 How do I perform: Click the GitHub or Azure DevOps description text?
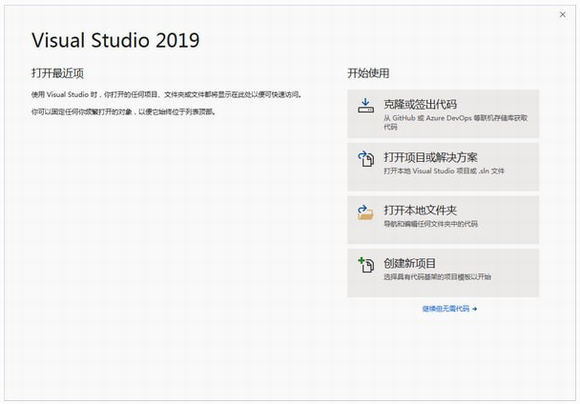pos(455,122)
